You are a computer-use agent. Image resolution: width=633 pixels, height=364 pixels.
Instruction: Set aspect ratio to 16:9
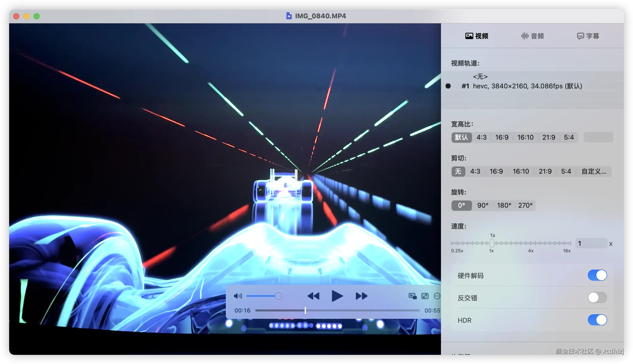pyautogui.click(x=502, y=138)
